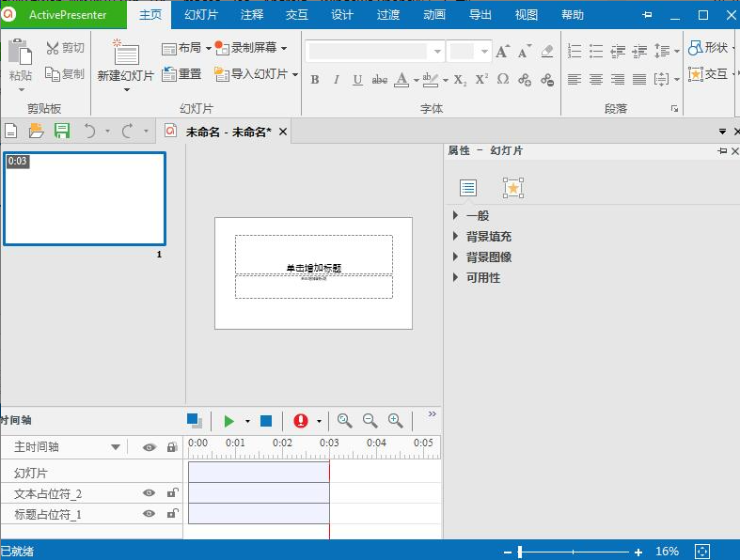
Task: Open the font size dropdown
Action: [x=484, y=51]
